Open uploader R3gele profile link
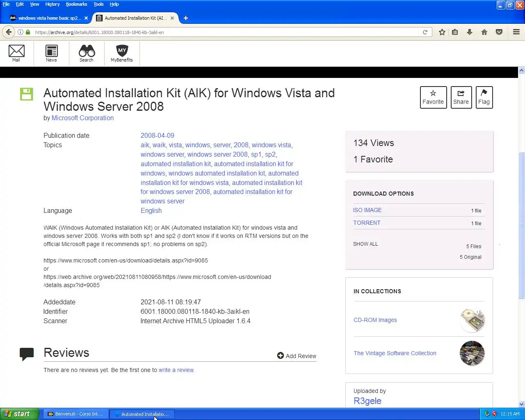 (x=367, y=401)
